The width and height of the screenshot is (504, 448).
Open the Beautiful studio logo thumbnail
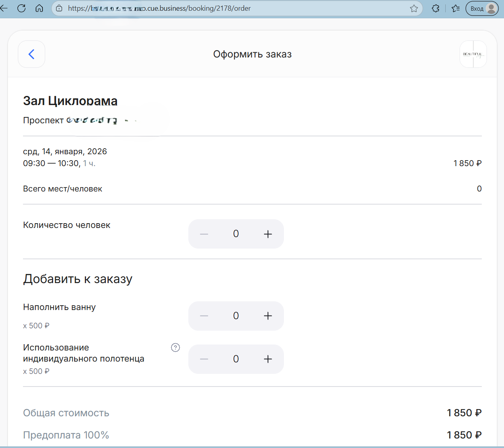tap(473, 54)
